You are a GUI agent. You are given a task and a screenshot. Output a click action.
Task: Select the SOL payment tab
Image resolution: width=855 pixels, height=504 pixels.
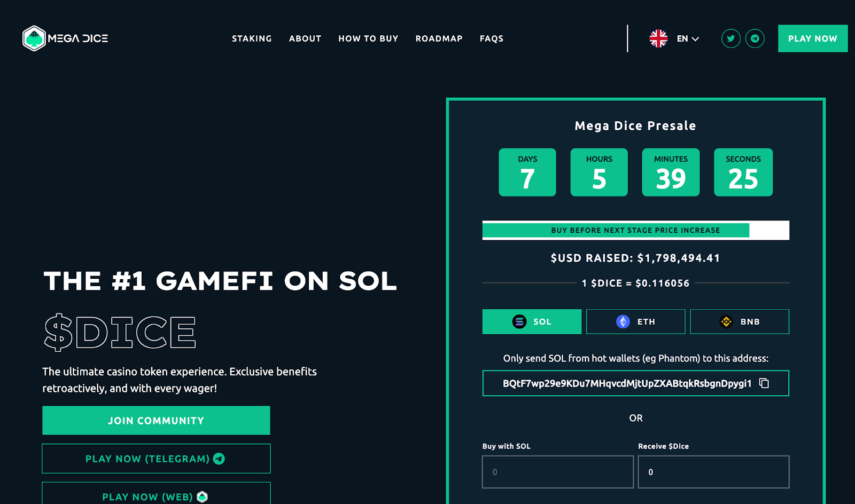532,321
